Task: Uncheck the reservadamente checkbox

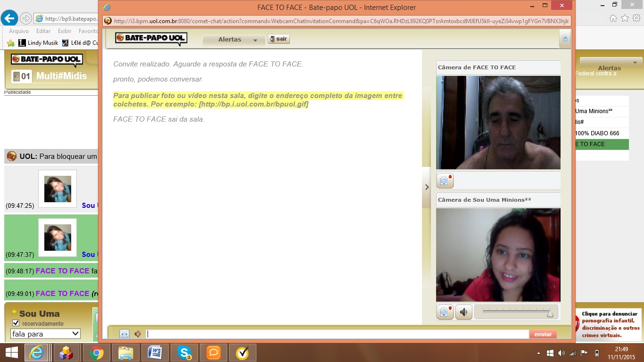Action: pyautogui.click(x=16, y=323)
